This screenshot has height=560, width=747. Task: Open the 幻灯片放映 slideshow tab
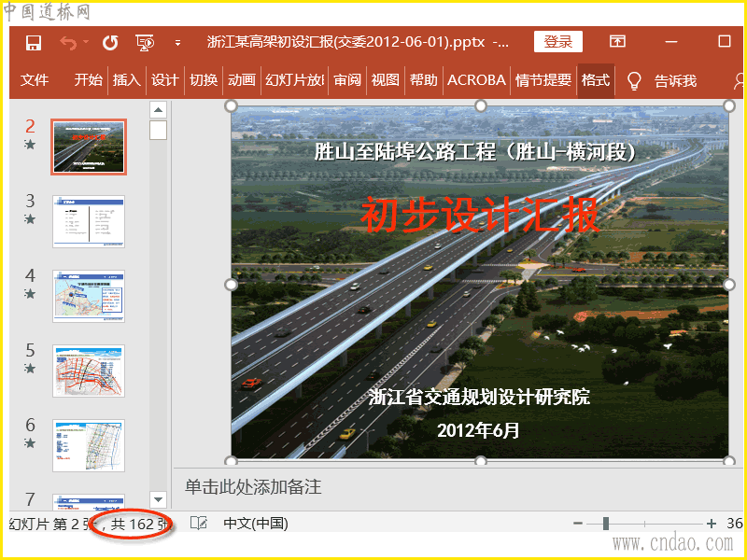[x=294, y=80]
